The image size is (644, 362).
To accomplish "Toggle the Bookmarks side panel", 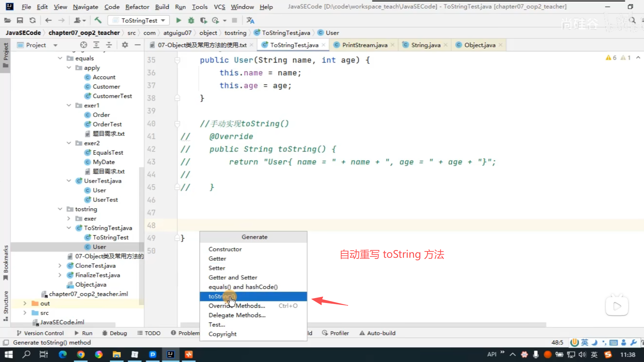I will coord(5,262).
